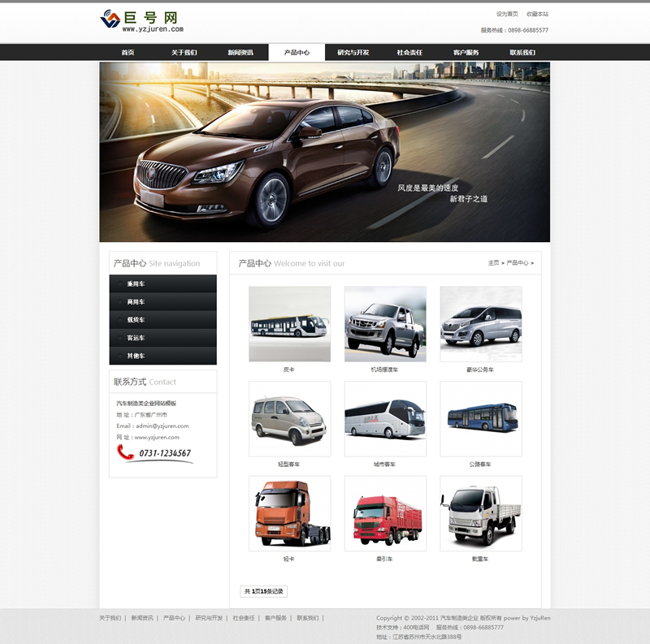Click the red telephone contact icon
650x644 pixels.
click(124, 452)
